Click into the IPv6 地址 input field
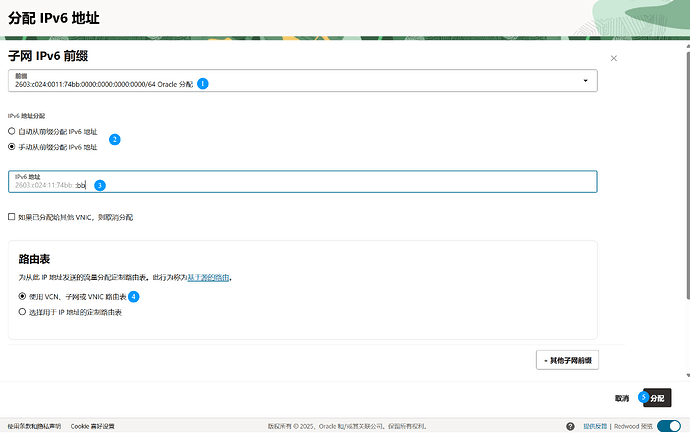This screenshot has height=433, width=690. (x=303, y=182)
